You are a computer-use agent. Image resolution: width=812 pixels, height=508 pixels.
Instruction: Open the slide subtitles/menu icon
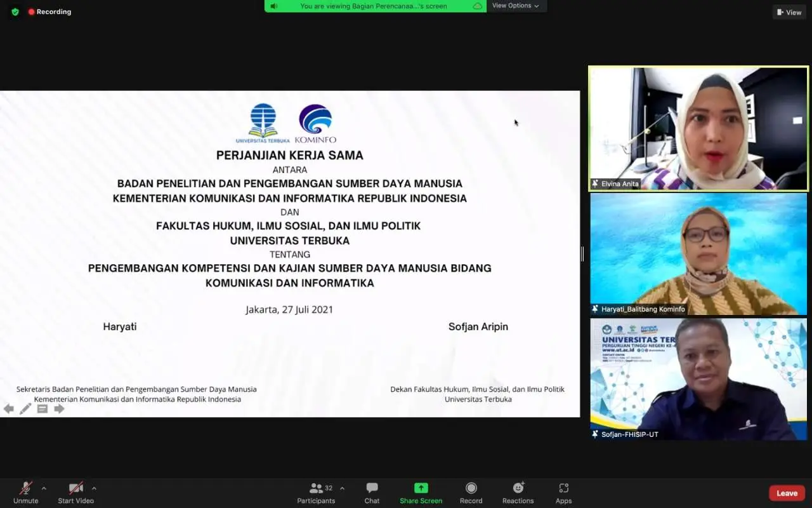(x=43, y=409)
